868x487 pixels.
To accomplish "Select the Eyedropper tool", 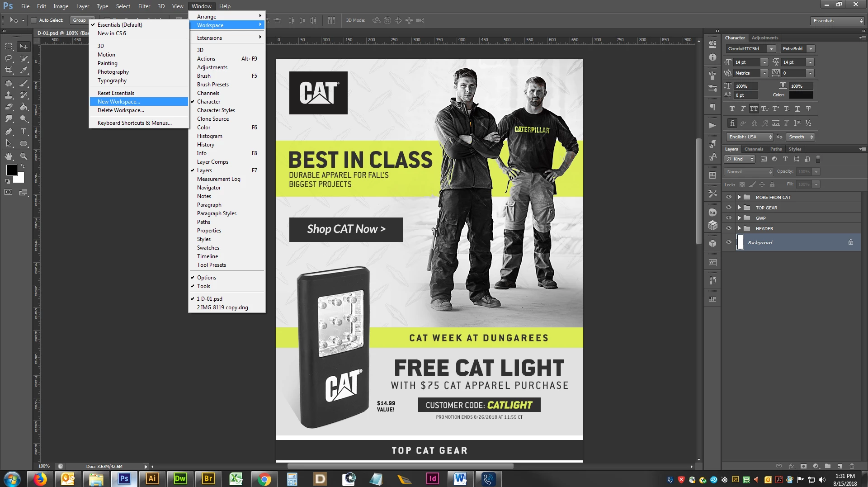I will click(24, 70).
